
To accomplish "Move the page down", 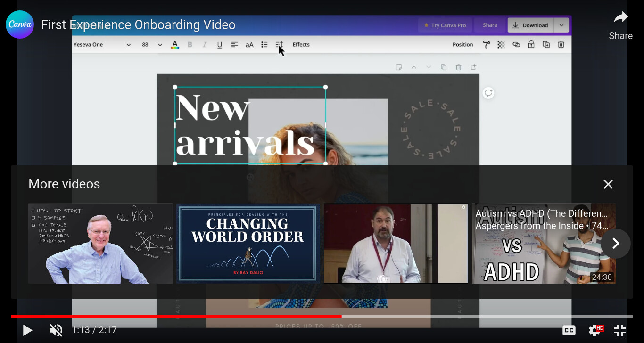I will pyautogui.click(x=429, y=67).
